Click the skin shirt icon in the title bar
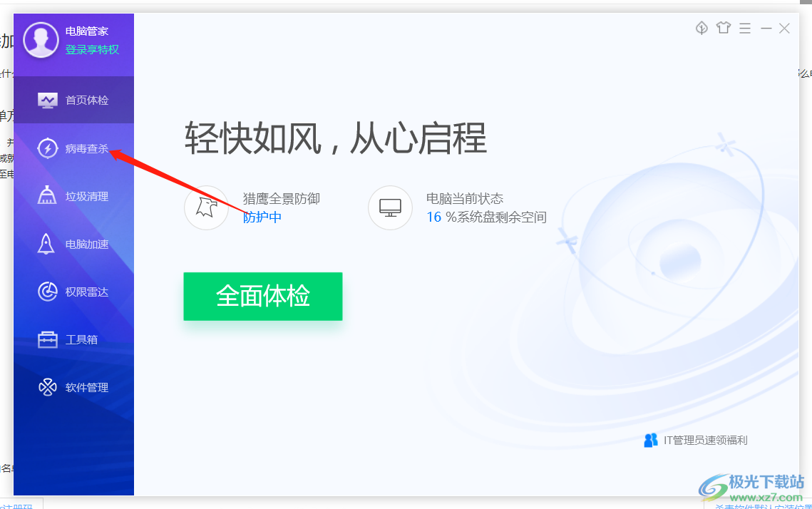Image resolution: width=812 pixels, height=509 pixels. click(x=724, y=28)
